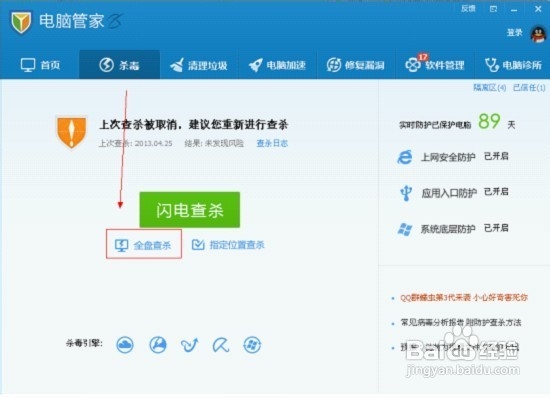Viewport: 550px width, 398px height.
Task: Click the 上网安全防护 IE icon
Action: pos(405,157)
